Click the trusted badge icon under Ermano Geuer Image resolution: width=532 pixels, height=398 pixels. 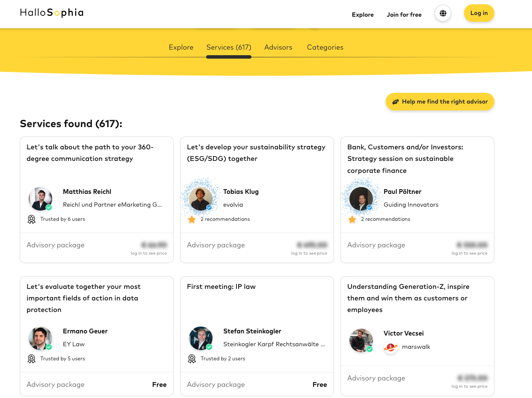click(x=32, y=359)
